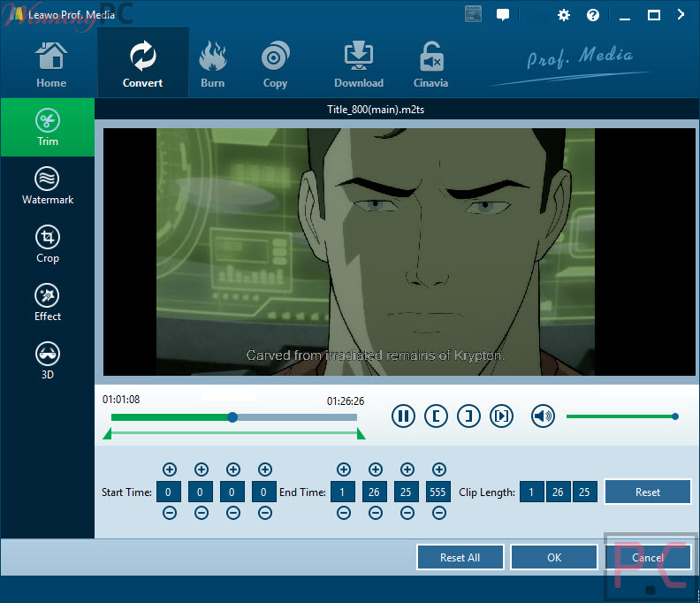Confirm edits with the OK button
700x603 pixels.
(554, 557)
